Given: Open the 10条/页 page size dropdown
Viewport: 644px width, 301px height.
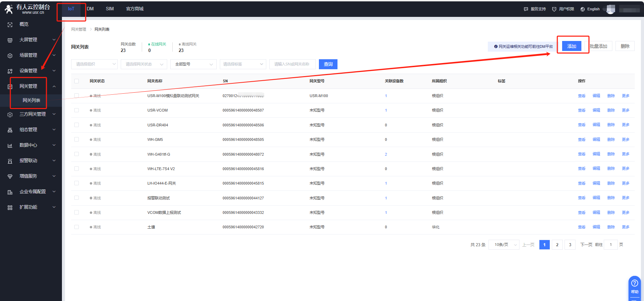Looking at the screenshot, I should 504,245.
